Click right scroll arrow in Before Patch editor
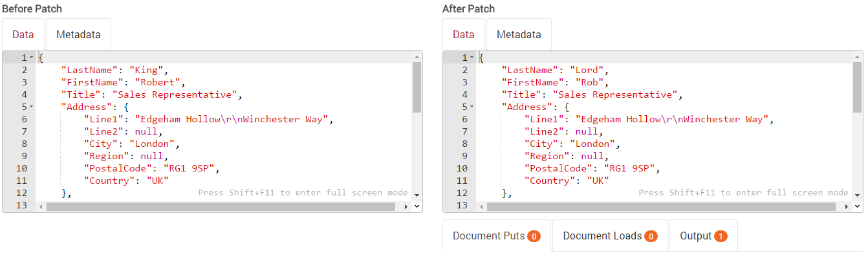Image resolution: width=868 pixels, height=253 pixels. coord(406,206)
